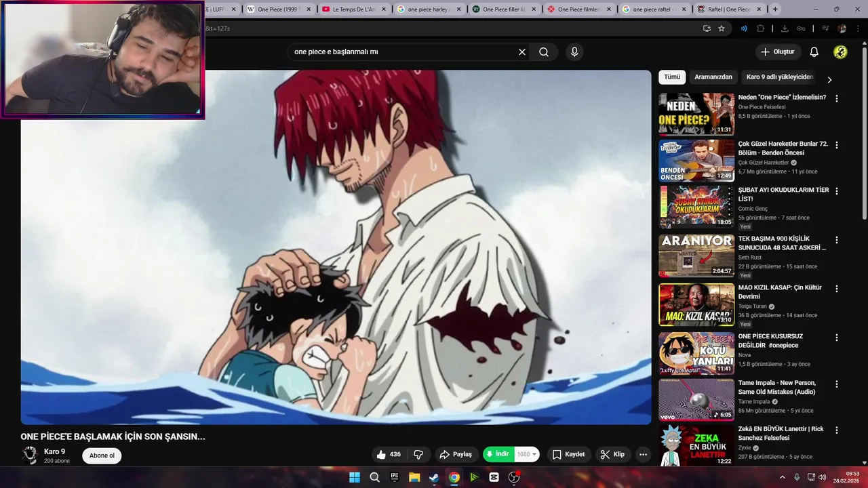Switch to Raftel | One Piece tab
868x488 pixels.
729,9
